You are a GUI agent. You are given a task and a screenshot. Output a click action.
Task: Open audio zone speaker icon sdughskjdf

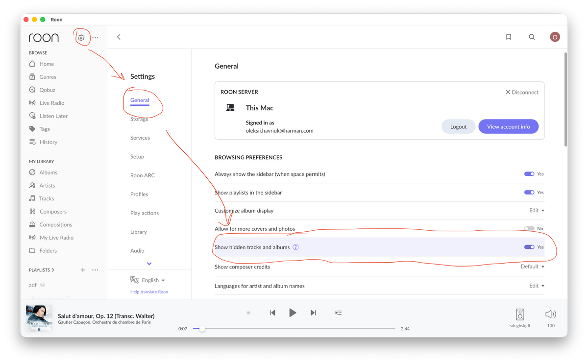(x=520, y=315)
